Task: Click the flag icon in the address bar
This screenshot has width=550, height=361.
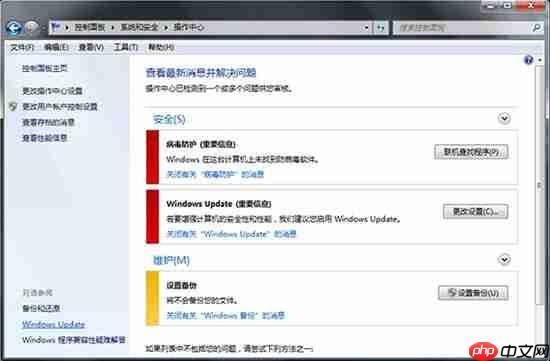Action: 55,27
